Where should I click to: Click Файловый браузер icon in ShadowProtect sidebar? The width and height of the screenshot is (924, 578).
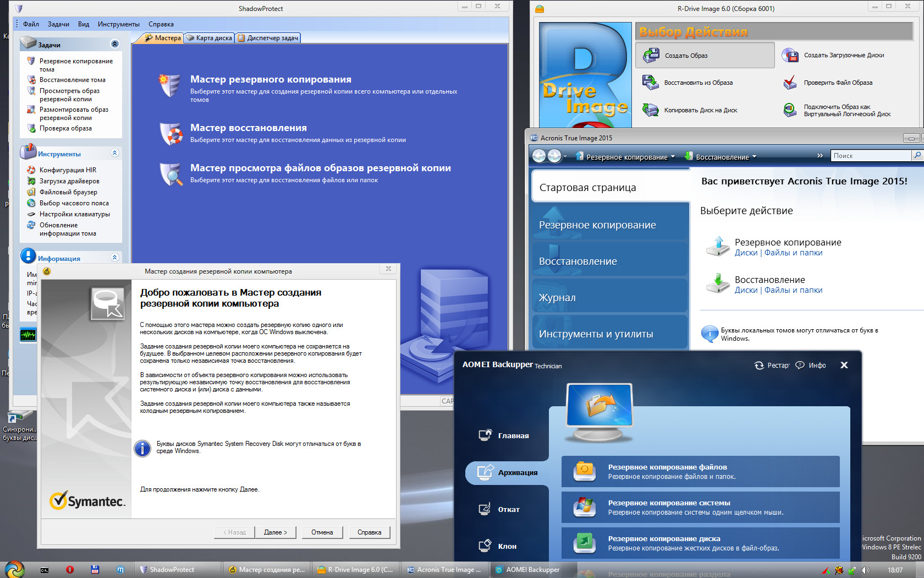pos(31,192)
